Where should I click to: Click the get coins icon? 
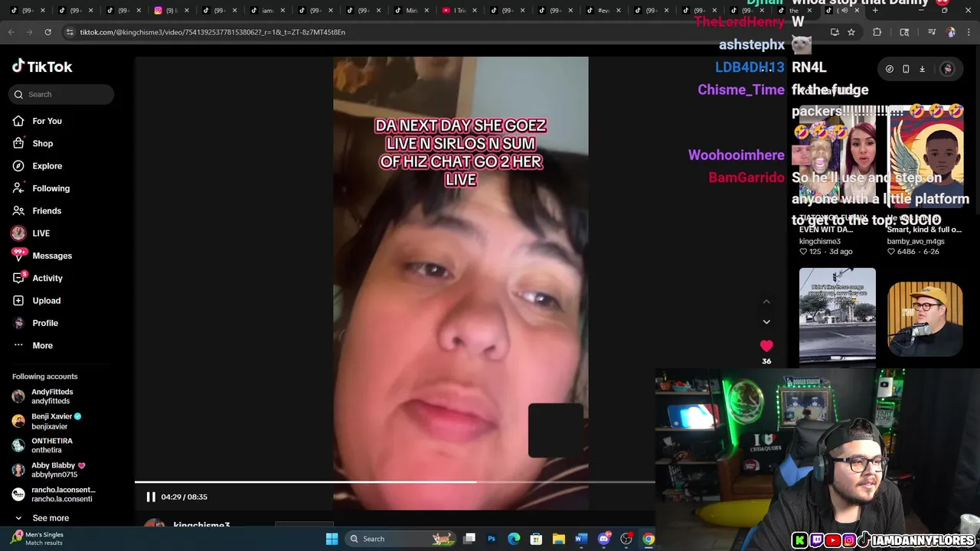point(889,69)
